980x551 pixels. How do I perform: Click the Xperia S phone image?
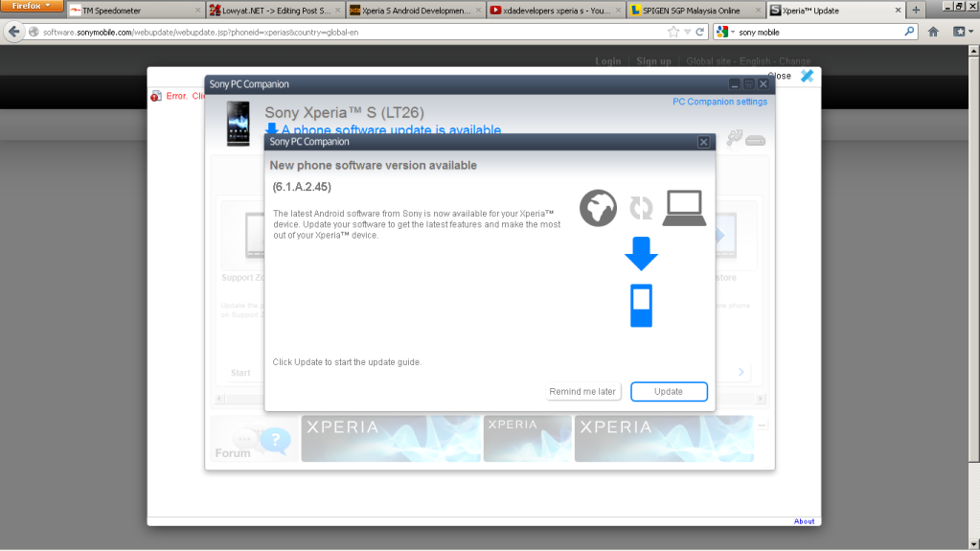[238, 124]
